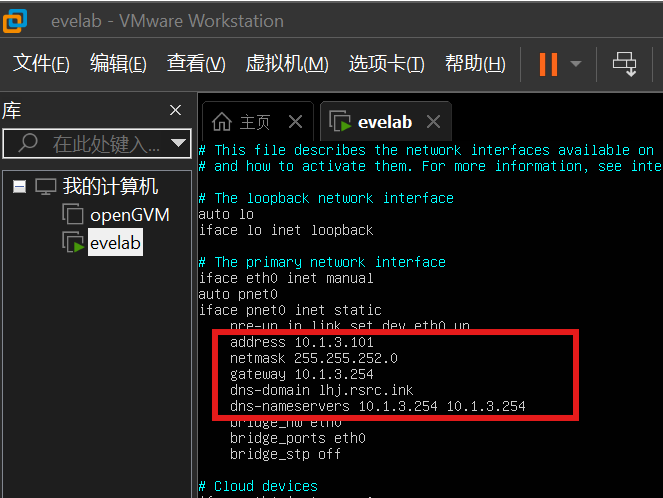Select evelab in the library tree
The height and width of the screenshot is (498, 663).
click(x=115, y=241)
